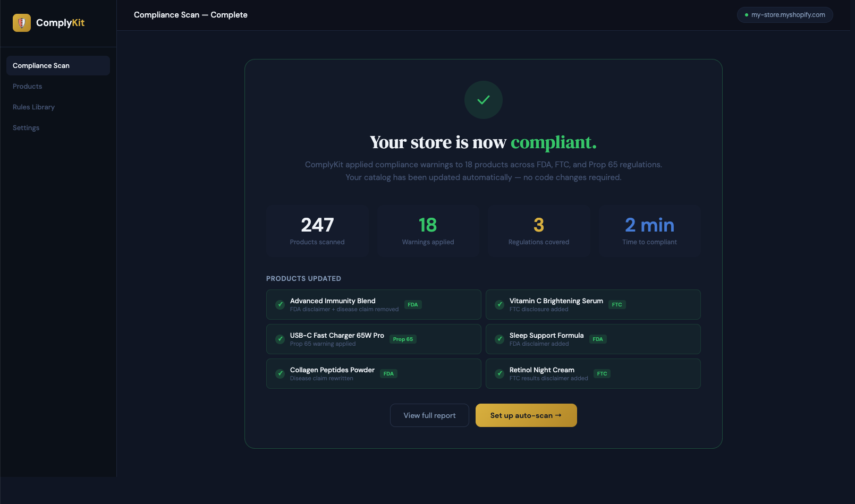Image resolution: width=855 pixels, height=504 pixels.
Task: Click the Set up auto-scan button
Action: coord(526,415)
